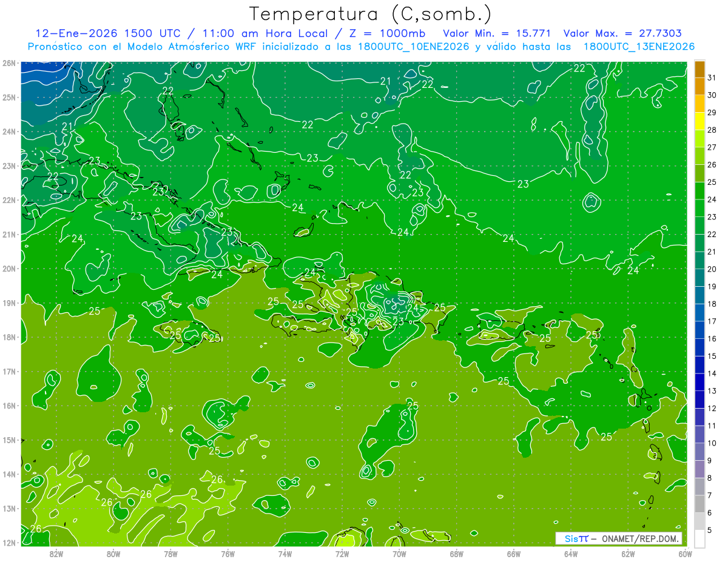This screenshot has width=728, height=562.
Task: Click the 26N latitude axis label
Action: pyautogui.click(x=9, y=63)
